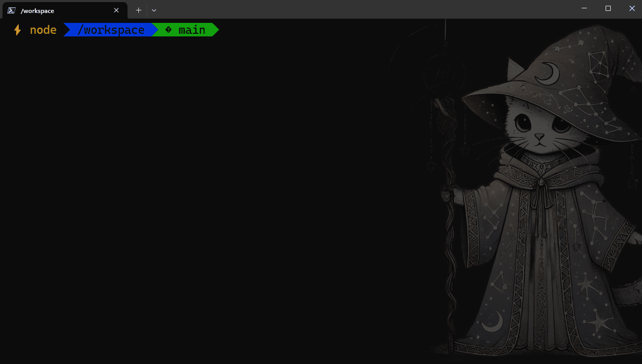Viewport: 642px width, 364px height.
Task: Click the '/workspace' blue prompt segment
Action: coord(110,30)
